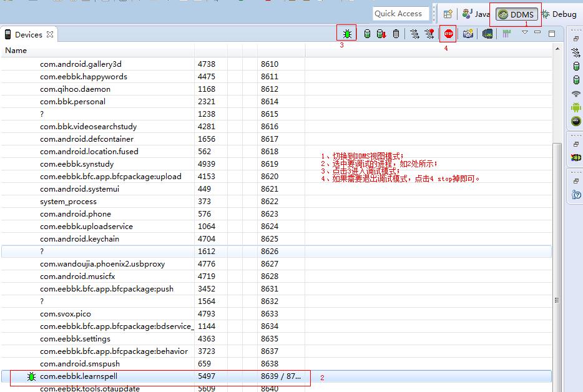Close the Devices tab with its X
This screenshot has height=392, width=583.
50,34
